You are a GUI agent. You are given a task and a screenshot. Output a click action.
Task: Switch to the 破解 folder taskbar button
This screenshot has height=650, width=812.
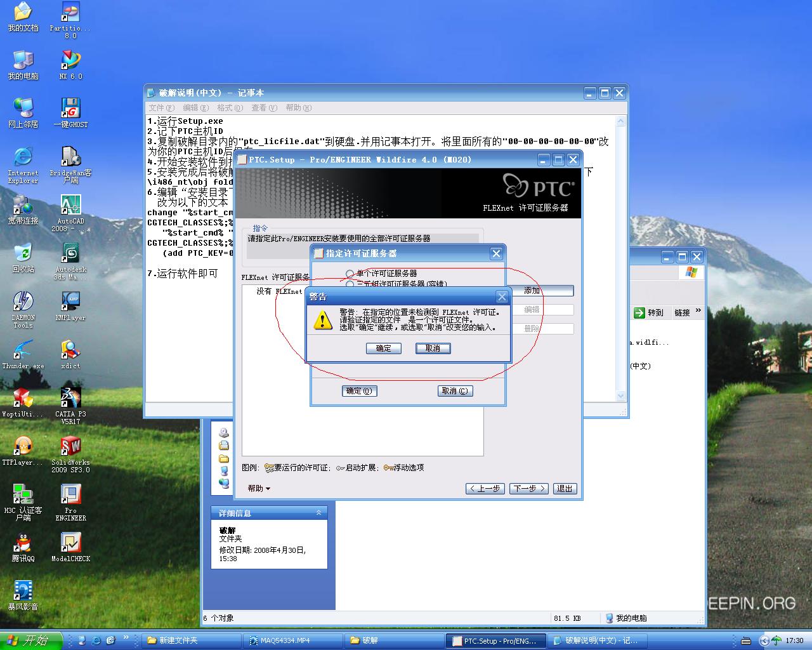point(393,640)
